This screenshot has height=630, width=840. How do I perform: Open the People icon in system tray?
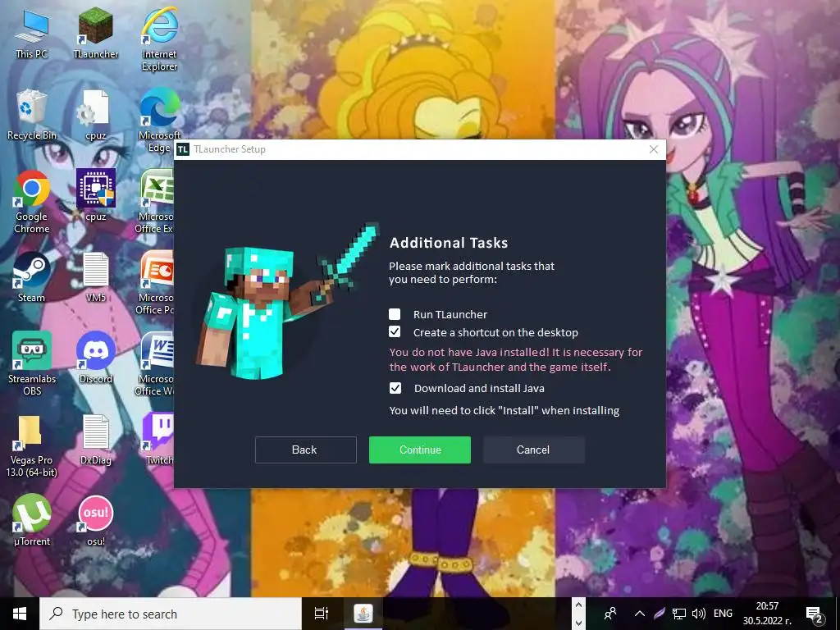pos(610,614)
